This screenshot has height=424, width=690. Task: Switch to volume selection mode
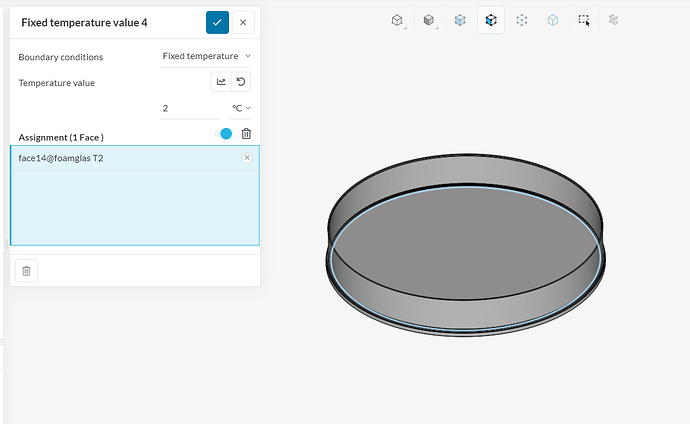coord(460,19)
